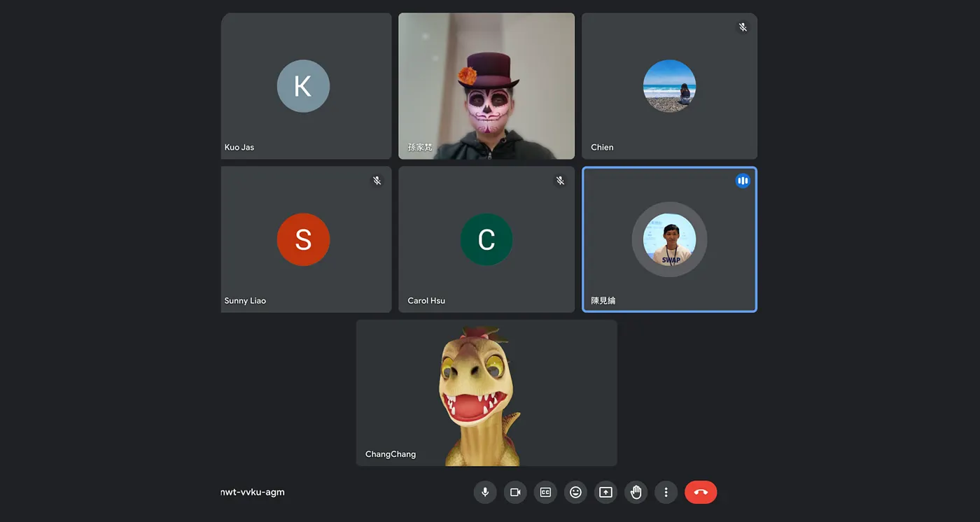Screen dimensions: 980x522
Task: Raise your hand
Action: click(636, 492)
